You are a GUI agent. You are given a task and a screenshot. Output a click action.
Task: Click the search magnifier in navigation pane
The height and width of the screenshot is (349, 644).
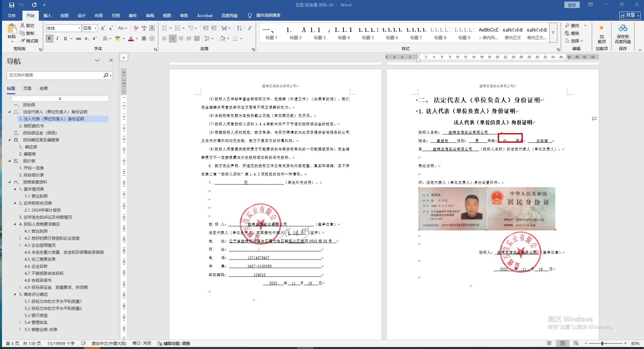click(x=106, y=76)
